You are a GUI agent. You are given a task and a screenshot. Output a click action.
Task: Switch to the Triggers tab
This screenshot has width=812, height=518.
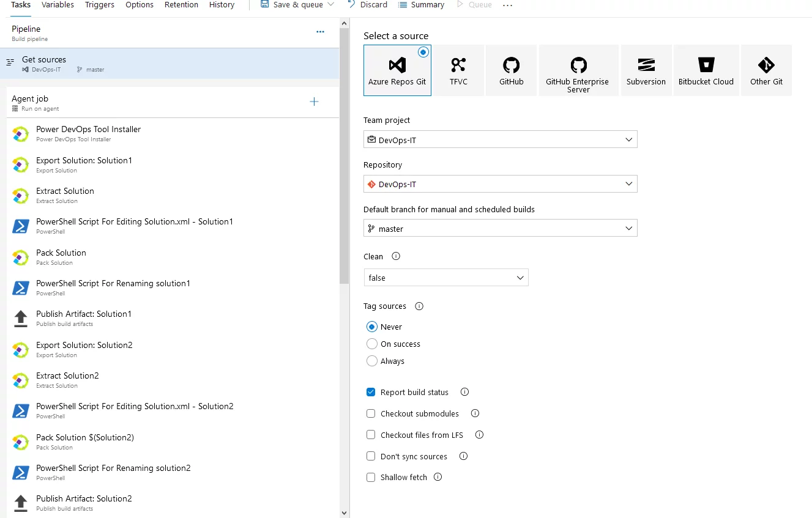[x=100, y=5]
